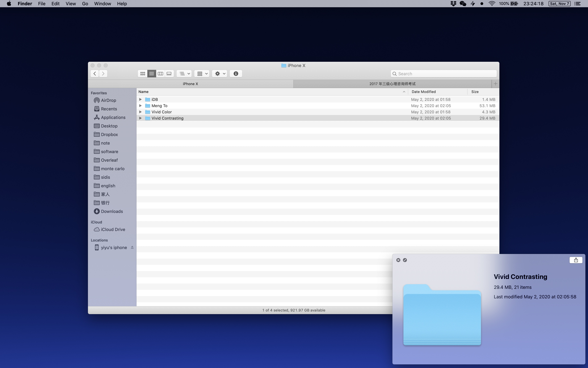Open the View menu
Image resolution: width=588 pixels, height=368 pixels.
pyautogui.click(x=71, y=4)
